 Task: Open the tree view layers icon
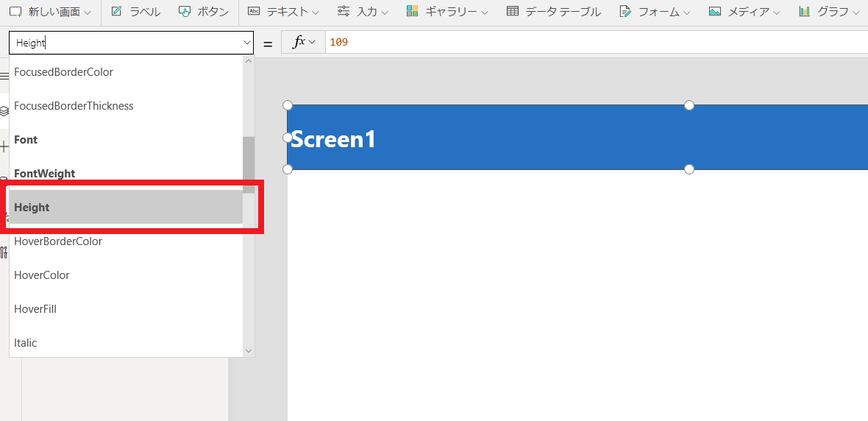4,111
